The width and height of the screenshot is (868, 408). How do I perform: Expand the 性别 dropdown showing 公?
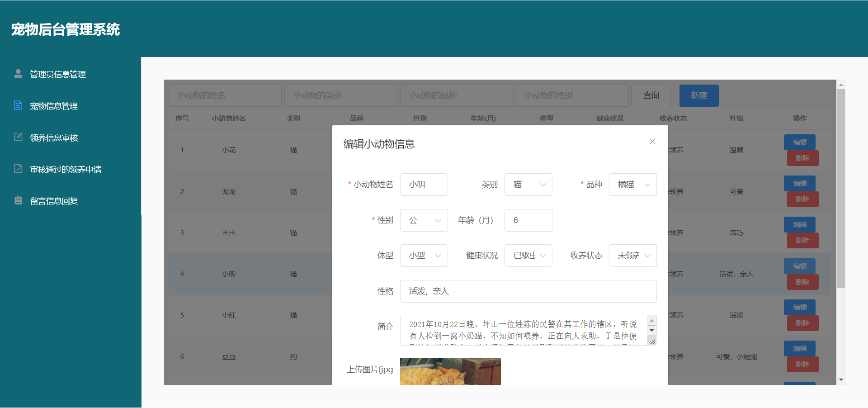coord(424,220)
